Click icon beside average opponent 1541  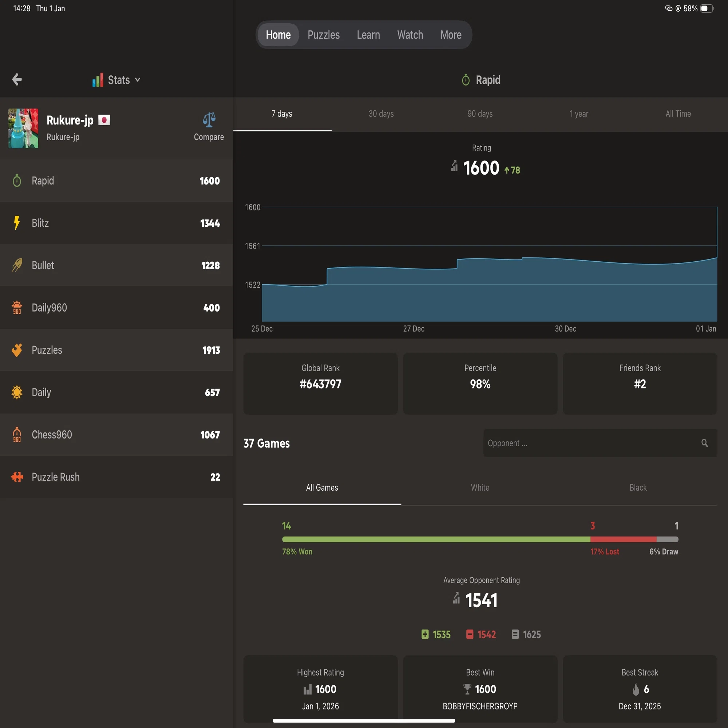pyautogui.click(x=456, y=598)
